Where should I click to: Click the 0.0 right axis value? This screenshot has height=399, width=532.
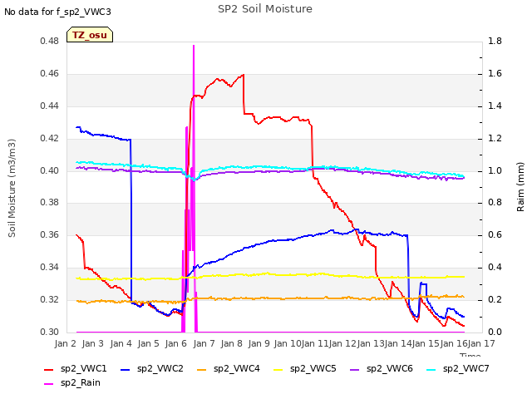tap(495, 332)
